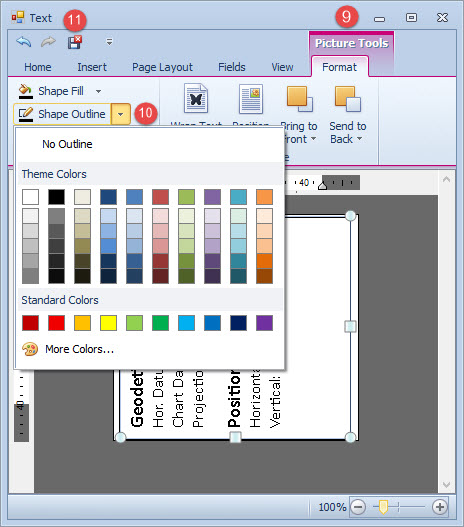Select the top-row orange theme color
464x527 pixels.
264,197
